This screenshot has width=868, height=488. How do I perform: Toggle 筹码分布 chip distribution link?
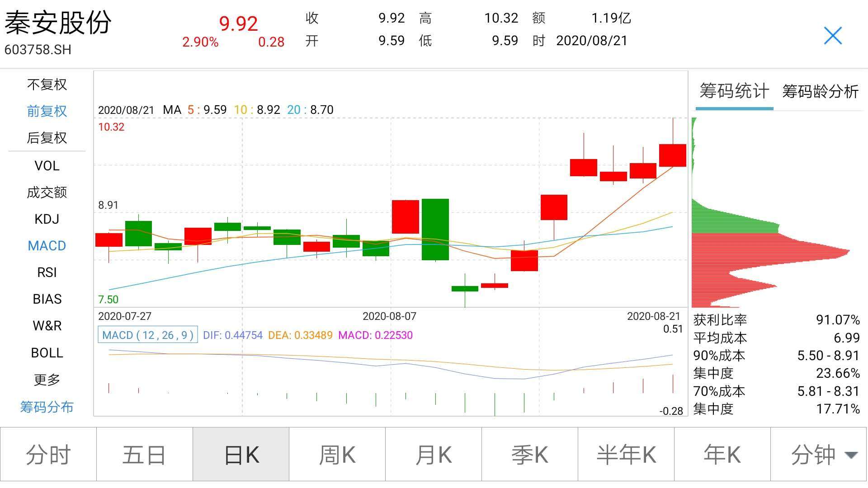click(x=47, y=407)
